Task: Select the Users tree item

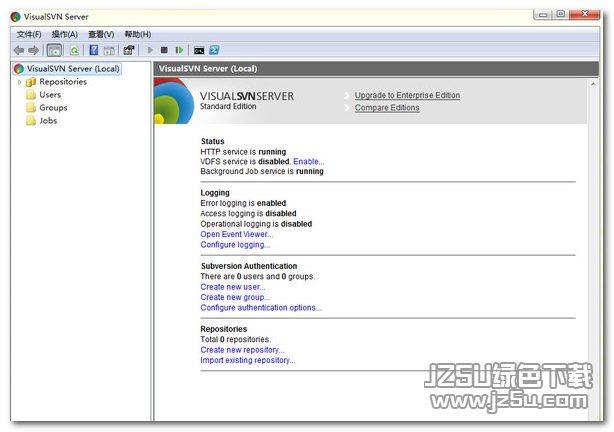Action: point(50,95)
